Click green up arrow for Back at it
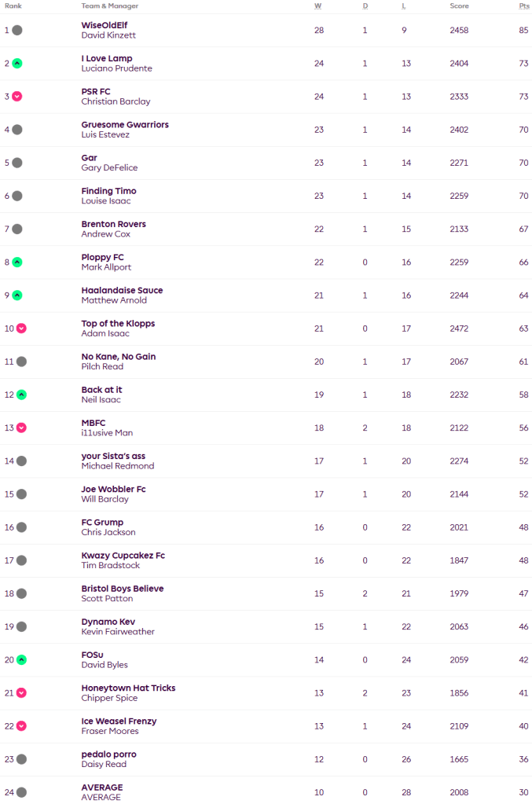 coord(21,395)
